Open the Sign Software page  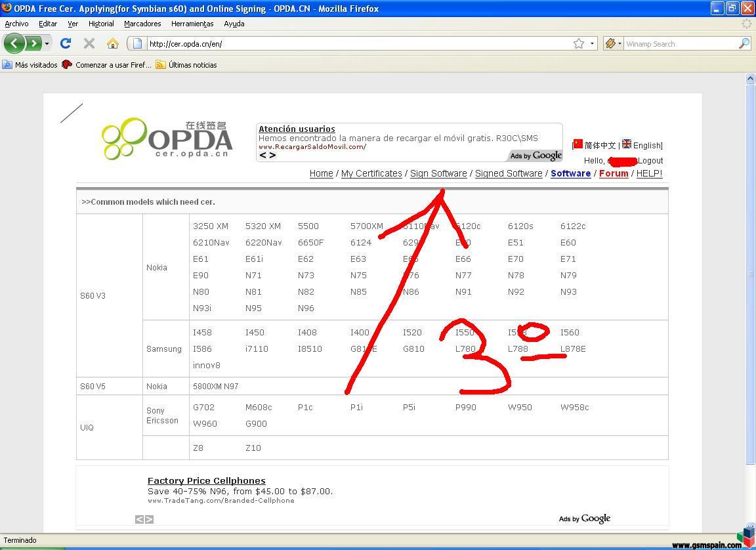pos(438,173)
